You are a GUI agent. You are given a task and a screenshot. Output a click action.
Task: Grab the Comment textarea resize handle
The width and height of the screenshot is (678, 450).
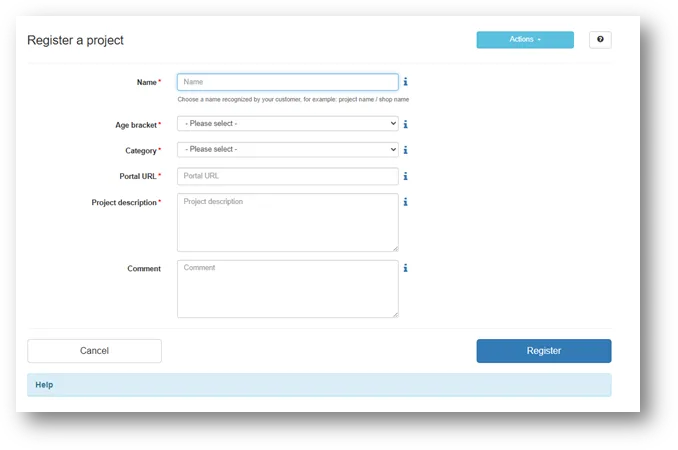coord(395,315)
